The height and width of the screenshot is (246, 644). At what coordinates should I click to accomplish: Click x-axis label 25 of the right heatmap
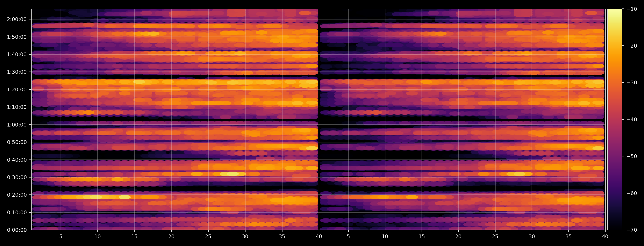coord(495,236)
